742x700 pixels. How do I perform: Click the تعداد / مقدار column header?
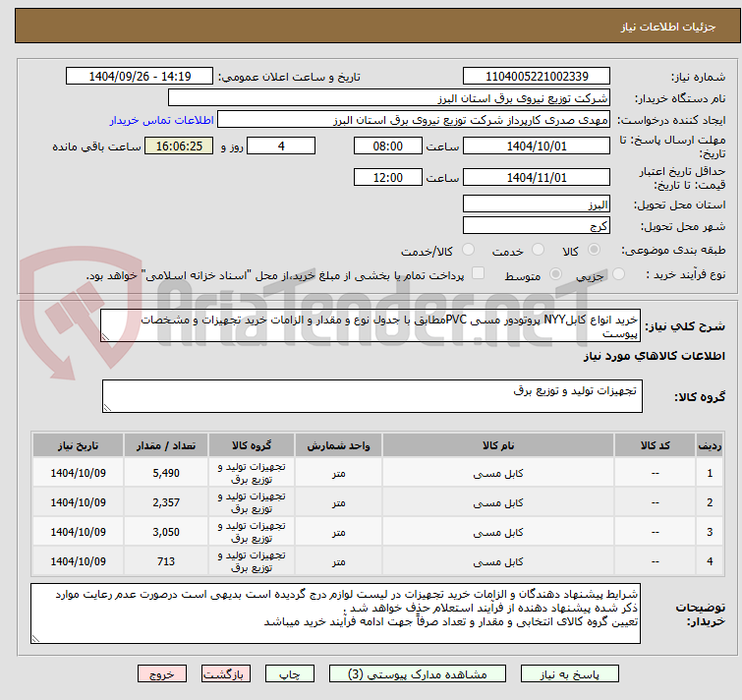tap(166, 445)
